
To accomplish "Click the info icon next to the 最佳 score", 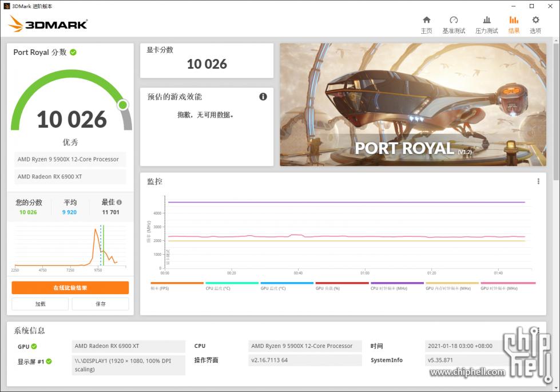I will (118, 202).
